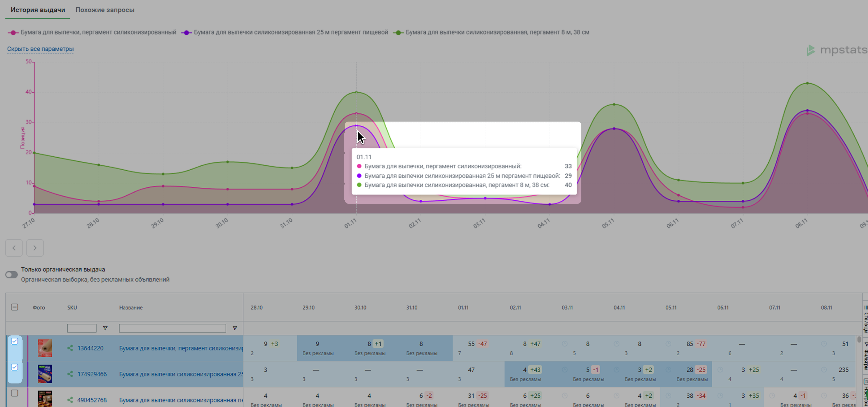Open the История выдачи tab
The width and height of the screenshot is (868, 407).
pos(38,10)
